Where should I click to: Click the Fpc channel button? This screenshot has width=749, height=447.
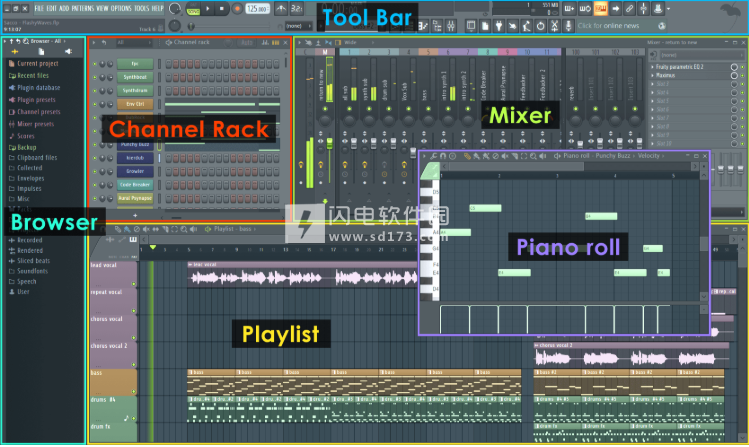(135, 64)
